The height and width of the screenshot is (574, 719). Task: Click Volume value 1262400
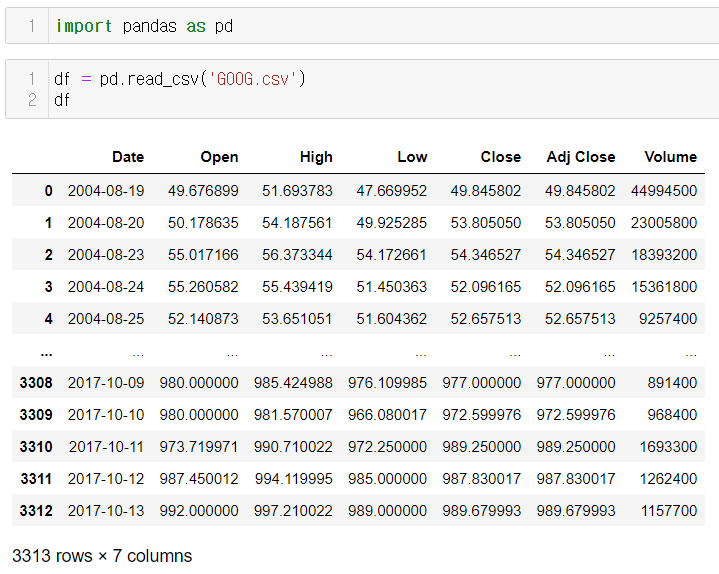[x=669, y=479]
